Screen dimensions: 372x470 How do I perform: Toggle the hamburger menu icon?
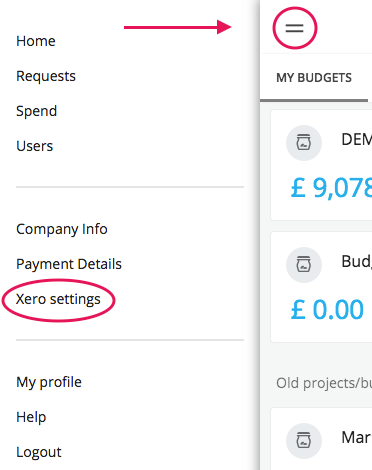click(294, 28)
